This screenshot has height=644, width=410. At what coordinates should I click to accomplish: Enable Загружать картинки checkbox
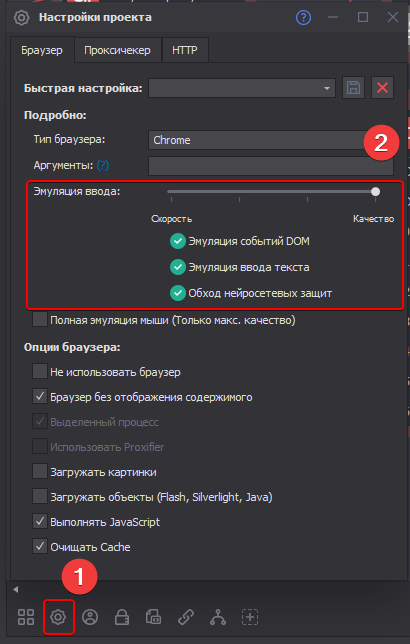[x=40, y=472]
